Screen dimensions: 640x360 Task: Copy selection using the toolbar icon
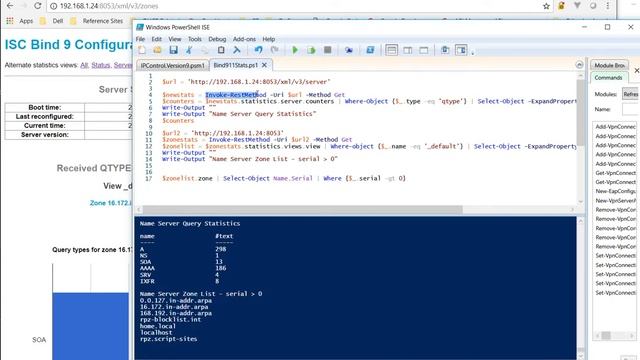(205, 50)
